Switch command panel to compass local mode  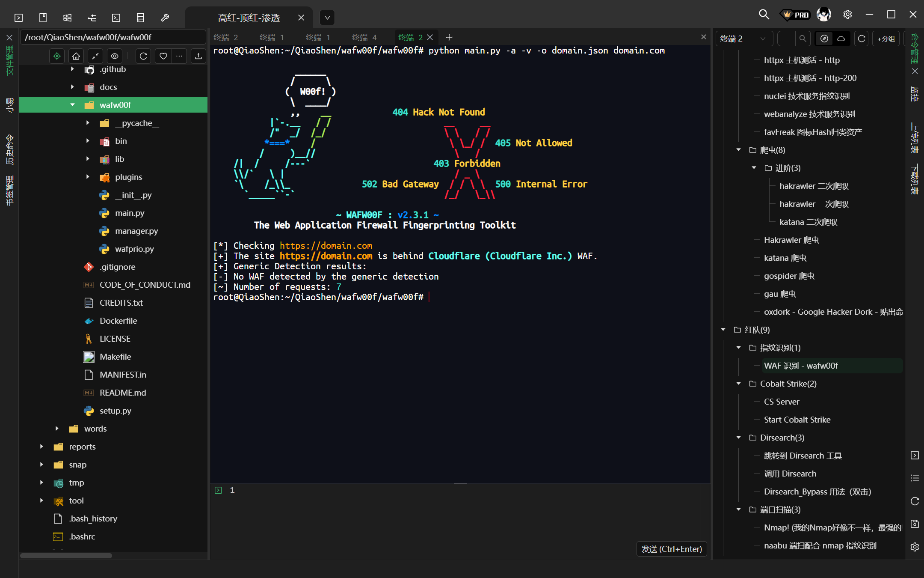[824, 39]
